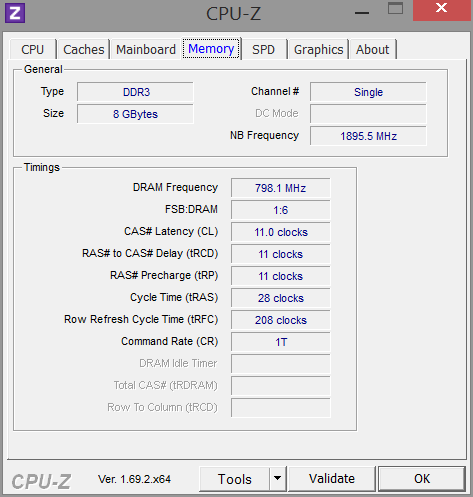The image size is (473, 497).
Task: Maximize the CPU-Z window
Action: 395,9
